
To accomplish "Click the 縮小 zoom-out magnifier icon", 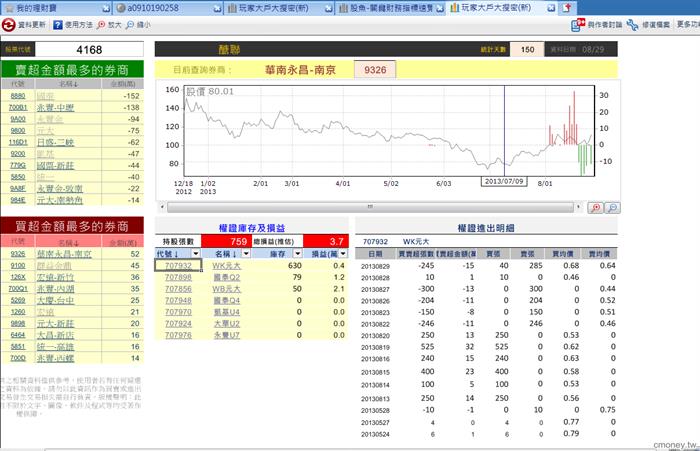I will (x=130, y=25).
